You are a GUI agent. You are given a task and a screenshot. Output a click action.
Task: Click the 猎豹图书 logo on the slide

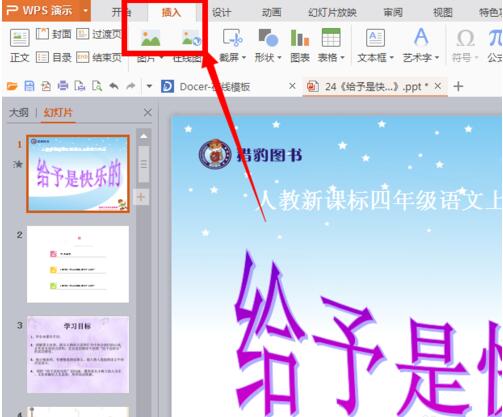click(x=250, y=155)
